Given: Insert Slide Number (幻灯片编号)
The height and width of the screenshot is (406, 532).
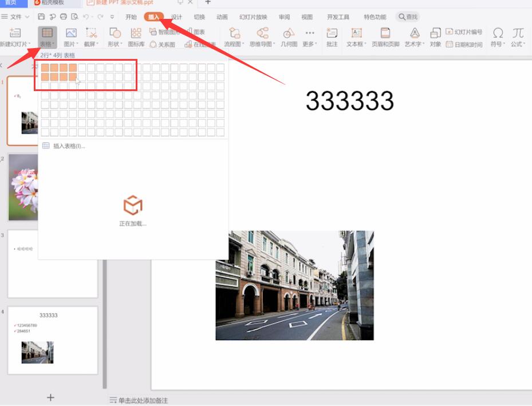Looking at the screenshot, I should pyautogui.click(x=464, y=32).
